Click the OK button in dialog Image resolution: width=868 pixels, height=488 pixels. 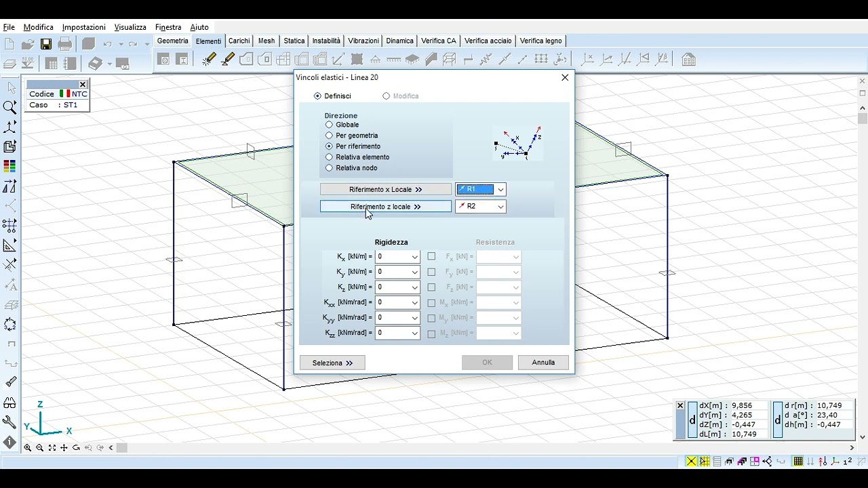(x=487, y=363)
